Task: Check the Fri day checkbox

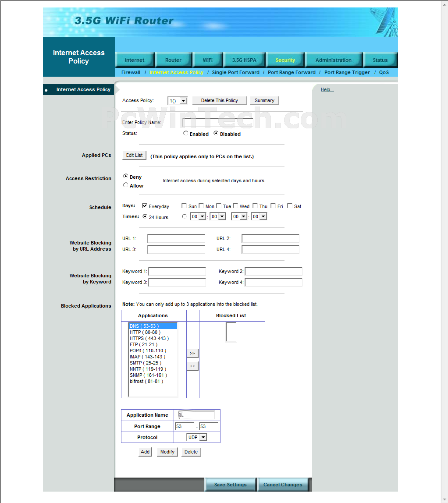Action: pyautogui.click(x=273, y=205)
